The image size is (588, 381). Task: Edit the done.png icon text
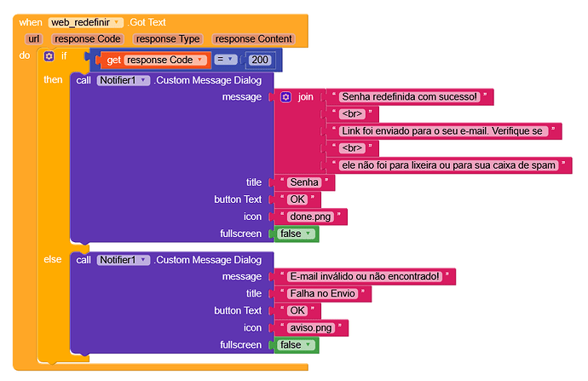pyautogui.click(x=310, y=216)
